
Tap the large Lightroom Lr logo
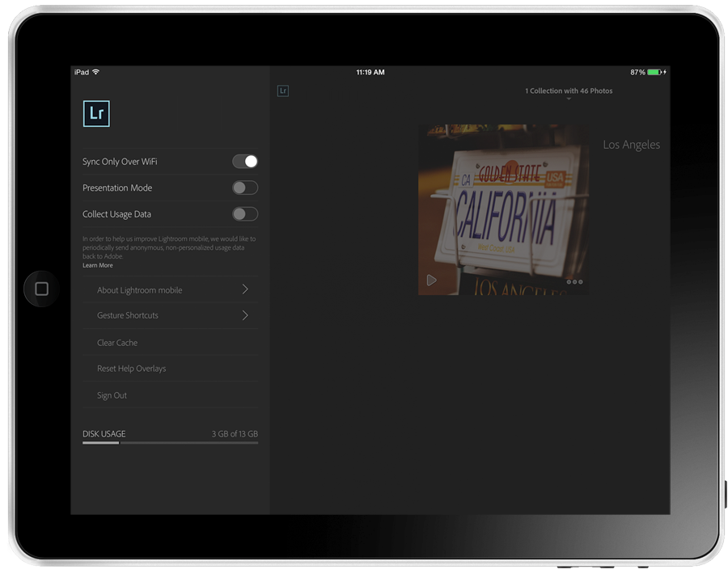click(96, 114)
